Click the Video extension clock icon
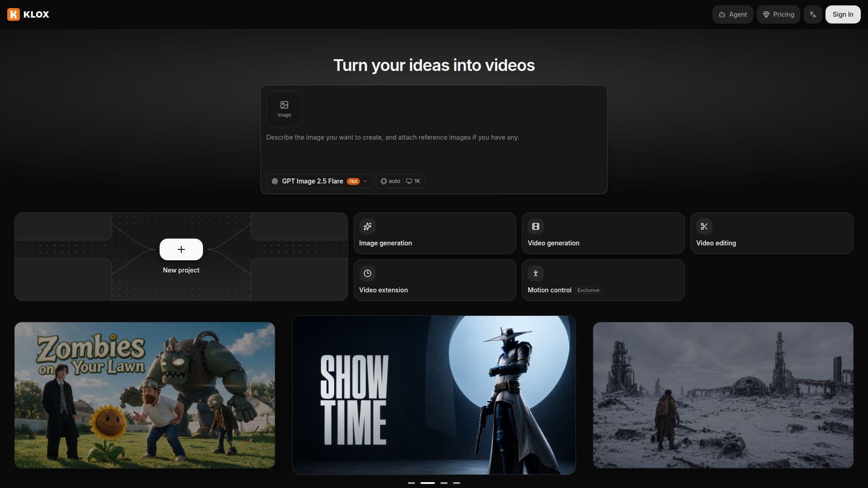The height and width of the screenshot is (488, 868). (x=367, y=273)
